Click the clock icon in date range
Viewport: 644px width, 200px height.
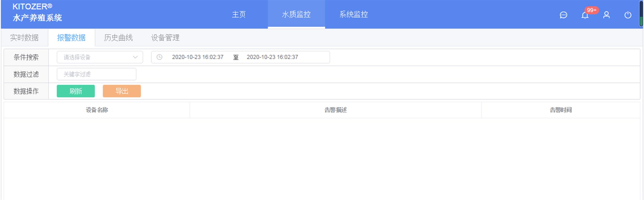[x=160, y=57]
